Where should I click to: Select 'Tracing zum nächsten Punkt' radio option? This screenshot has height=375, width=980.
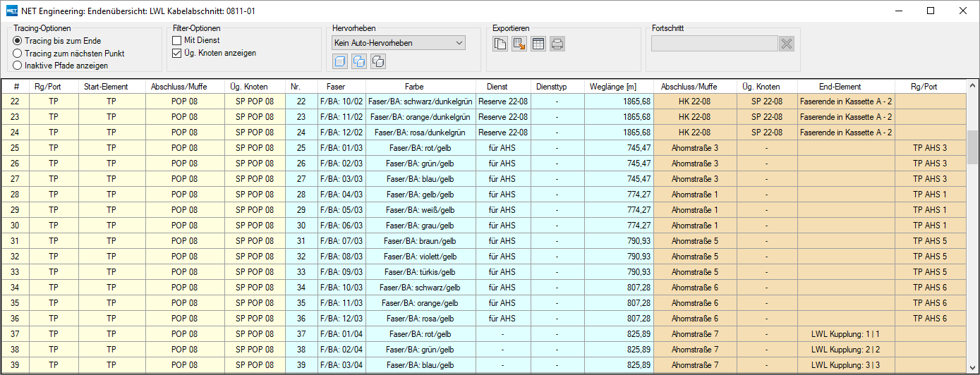pos(68,53)
